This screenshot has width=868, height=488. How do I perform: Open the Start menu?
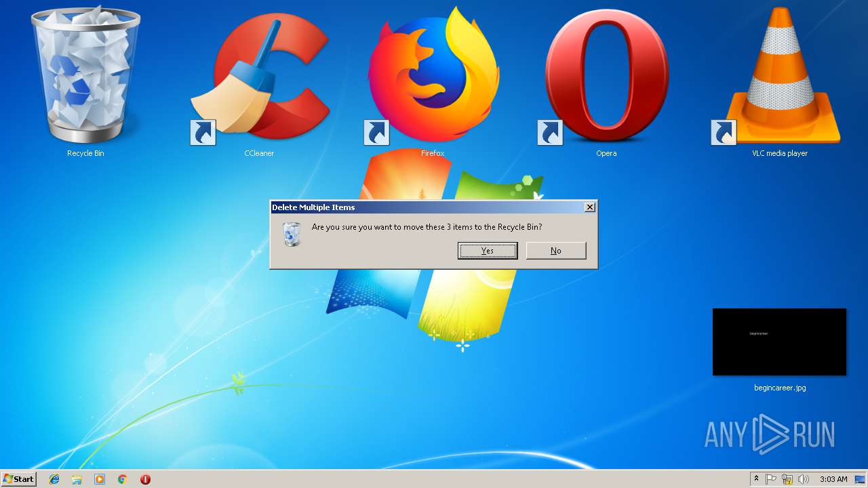(x=18, y=479)
